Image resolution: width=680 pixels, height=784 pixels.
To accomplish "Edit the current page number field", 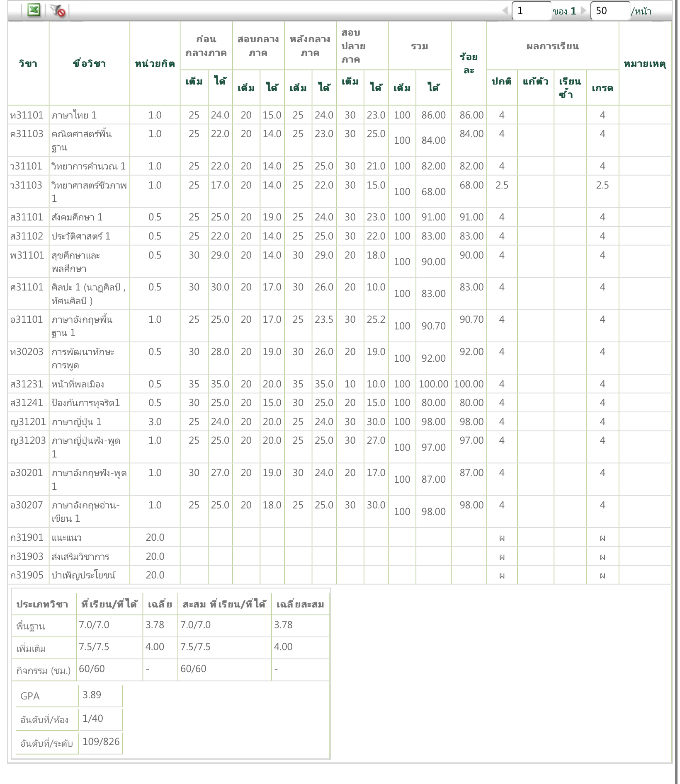I will [532, 11].
